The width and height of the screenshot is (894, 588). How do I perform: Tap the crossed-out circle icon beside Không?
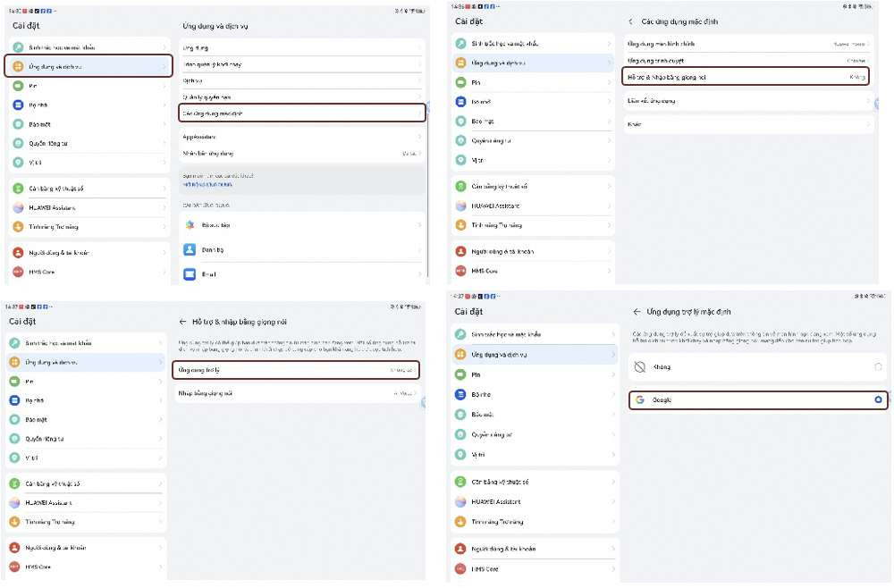tap(640, 367)
